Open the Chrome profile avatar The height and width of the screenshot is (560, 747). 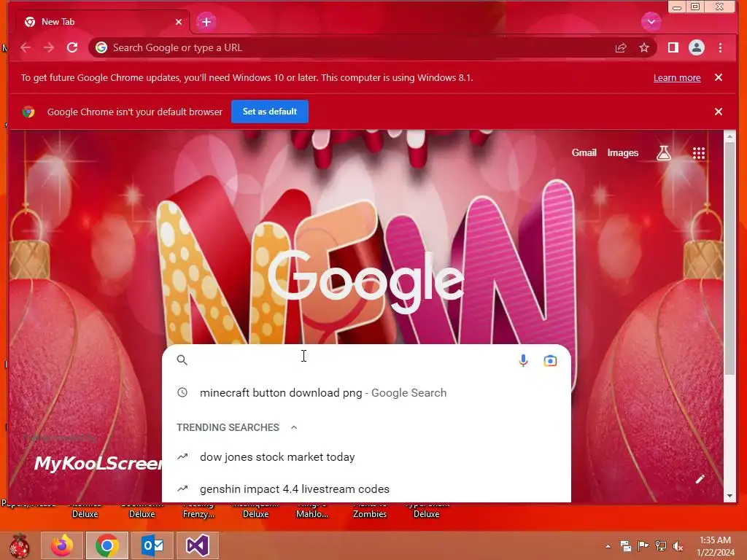697,47
